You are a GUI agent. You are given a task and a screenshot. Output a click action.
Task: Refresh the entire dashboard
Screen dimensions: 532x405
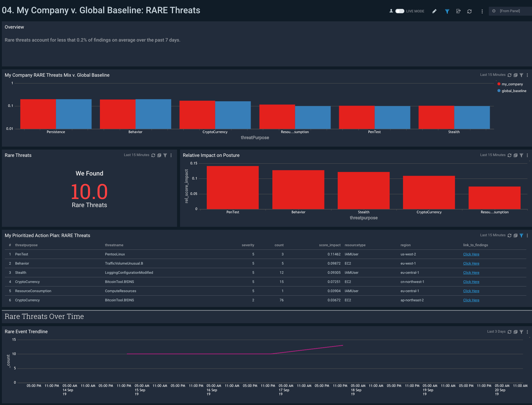[x=470, y=11]
